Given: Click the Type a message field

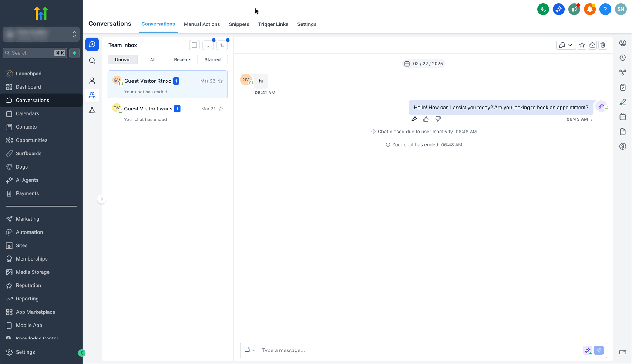Looking at the screenshot, I should tap(420, 350).
